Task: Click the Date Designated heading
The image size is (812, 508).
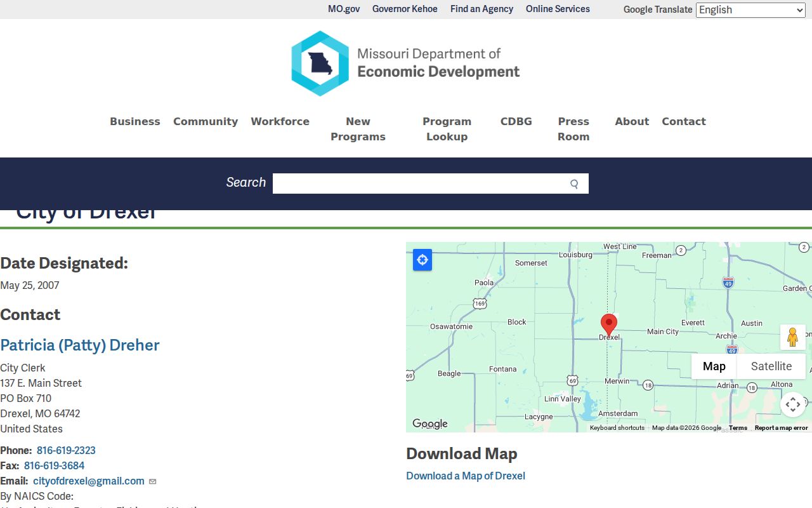Action: click(64, 263)
